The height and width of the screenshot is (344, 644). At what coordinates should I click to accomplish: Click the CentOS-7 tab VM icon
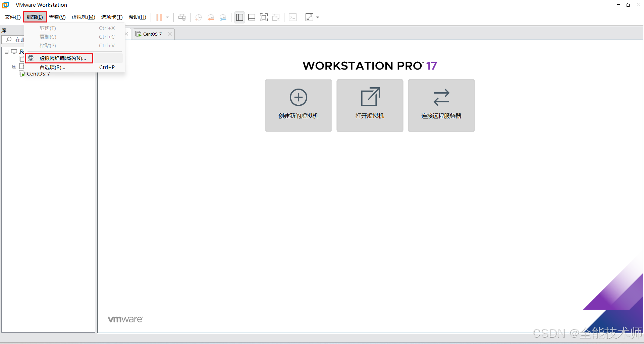[x=138, y=34]
